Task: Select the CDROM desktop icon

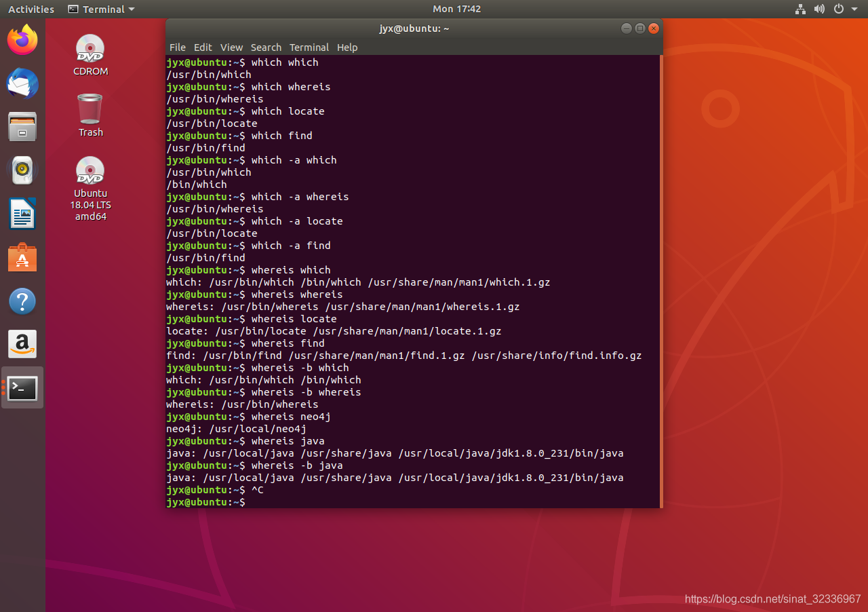Action: pos(90,54)
